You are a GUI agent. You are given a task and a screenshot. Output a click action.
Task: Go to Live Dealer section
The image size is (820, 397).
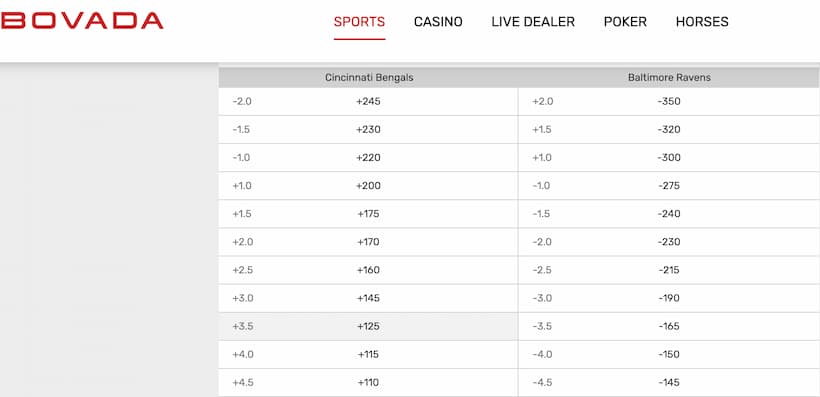pyautogui.click(x=533, y=22)
